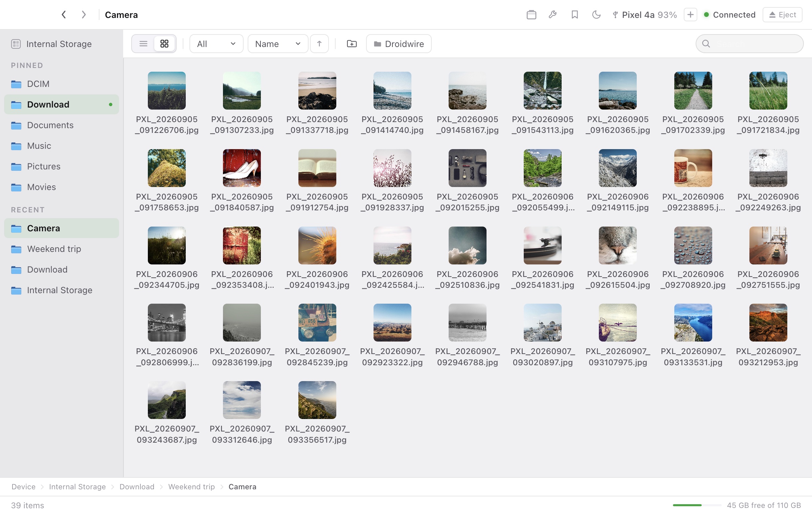The height and width of the screenshot is (514, 812).
Task: Select thumbnail PXL_20260905_091840587.jpg white shoes
Action: pos(242,168)
